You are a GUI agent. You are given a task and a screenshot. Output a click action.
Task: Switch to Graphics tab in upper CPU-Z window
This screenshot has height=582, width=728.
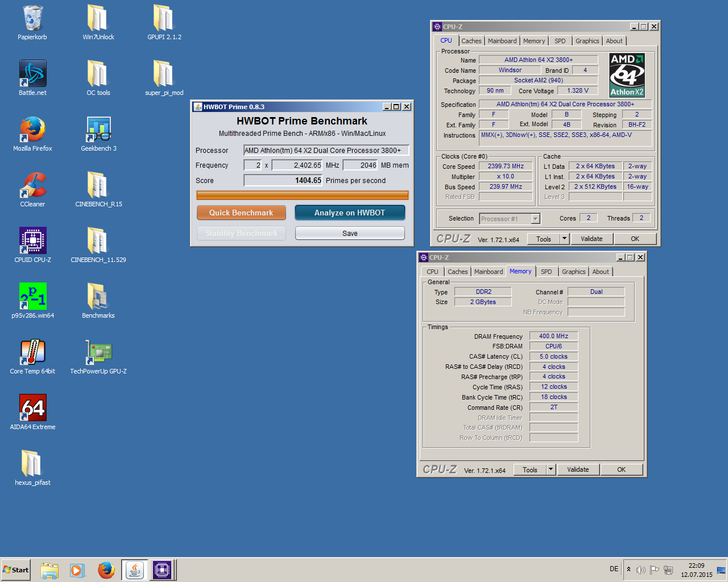[x=587, y=41]
